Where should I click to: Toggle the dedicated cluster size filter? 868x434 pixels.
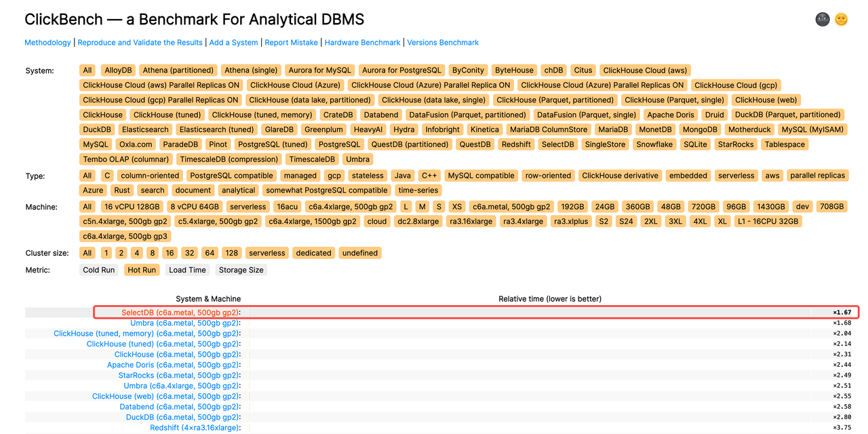(x=314, y=254)
